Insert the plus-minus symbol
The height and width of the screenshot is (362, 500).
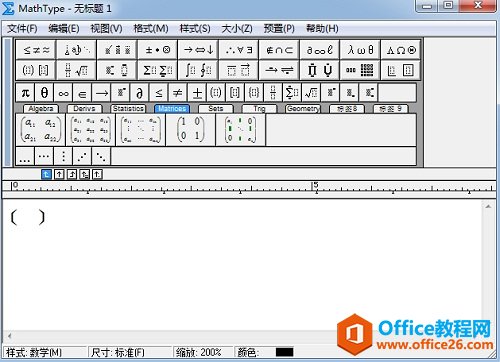coord(197,93)
